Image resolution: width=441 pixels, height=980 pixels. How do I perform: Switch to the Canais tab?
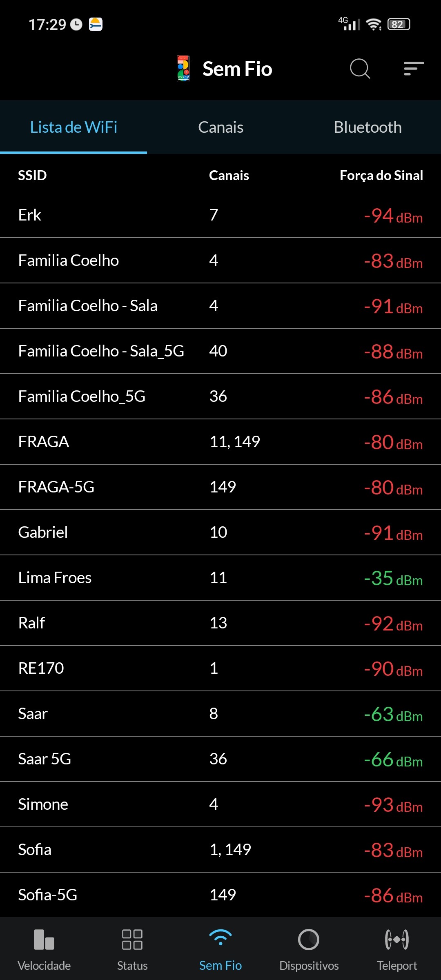[x=220, y=127]
